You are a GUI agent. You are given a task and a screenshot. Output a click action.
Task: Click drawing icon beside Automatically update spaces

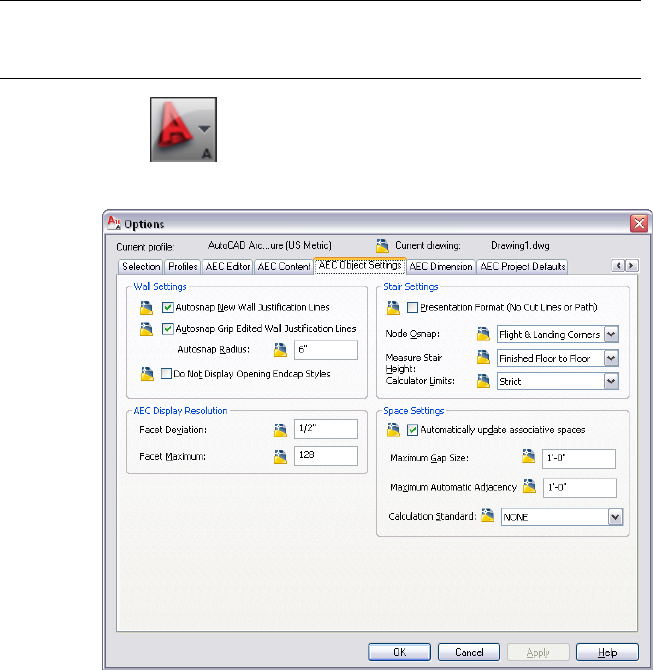pyautogui.click(x=393, y=430)
